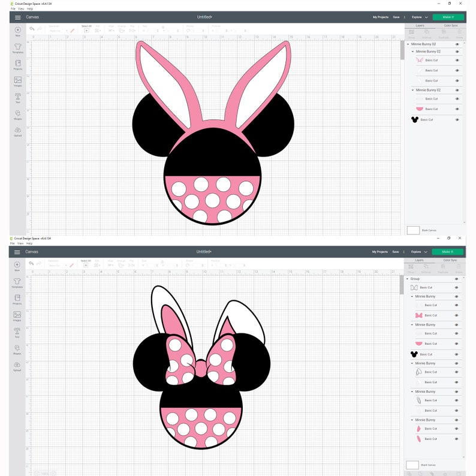Collapse last Minnie Bunny subgroup in lower window
Screen dimensions: 476x476
tap(412, 420)
